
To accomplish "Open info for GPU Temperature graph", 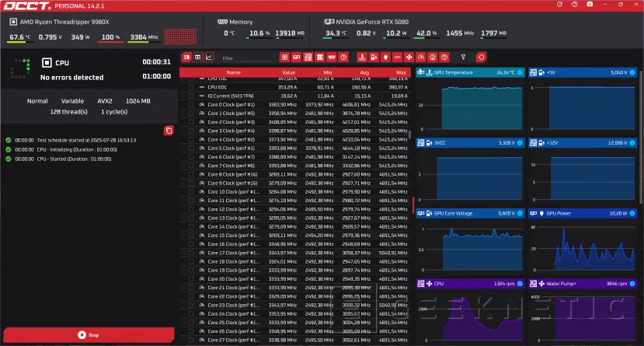I will (520, 73).
